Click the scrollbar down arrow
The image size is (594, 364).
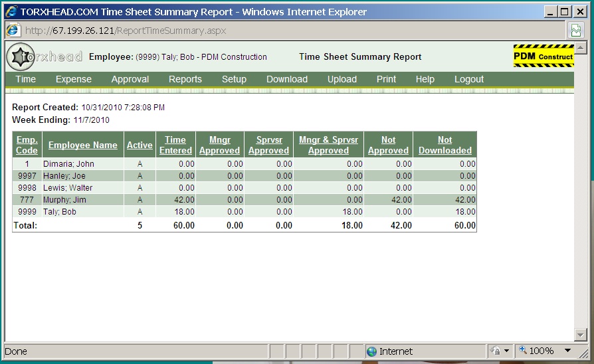coord(581,335)
